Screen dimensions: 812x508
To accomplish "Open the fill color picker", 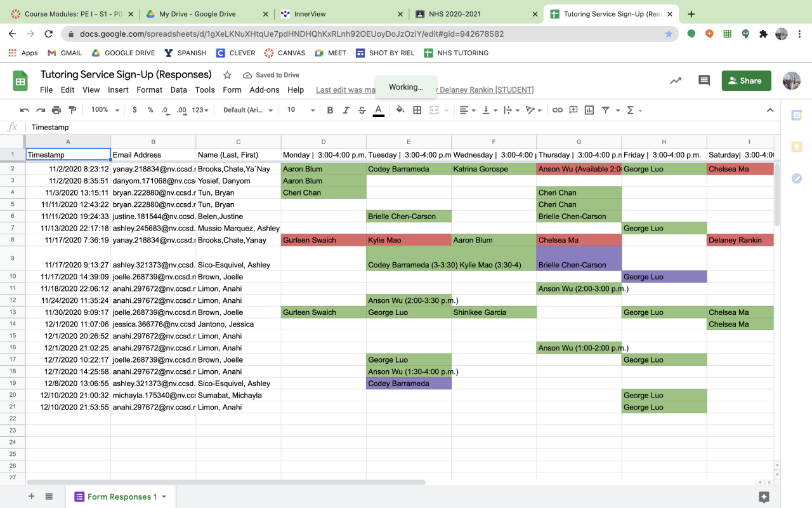I will click(x=400, y=110).
